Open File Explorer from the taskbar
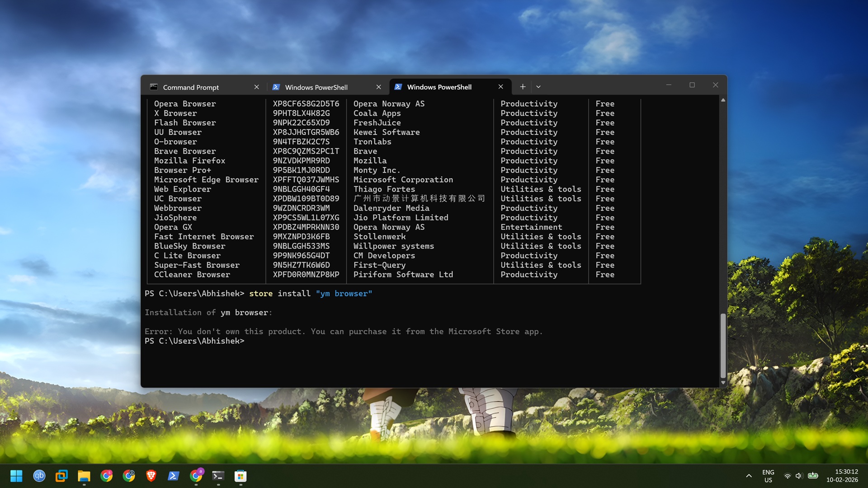This screenshot has height=488, width=868. pos(84,476)
